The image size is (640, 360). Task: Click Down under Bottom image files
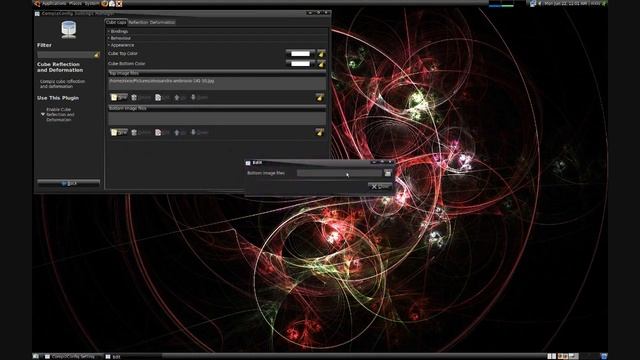pos(200,133)
